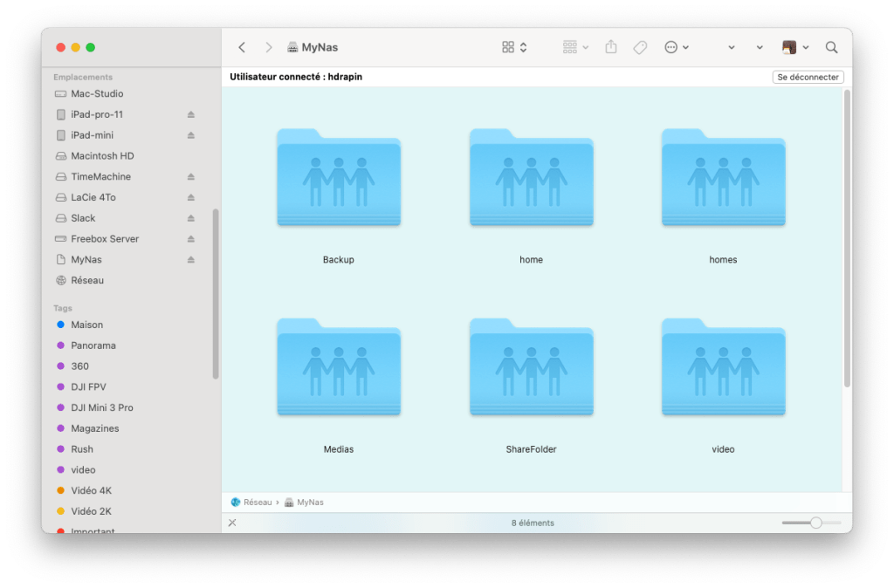Go back with the left chevron

click(x=243, y=47)
